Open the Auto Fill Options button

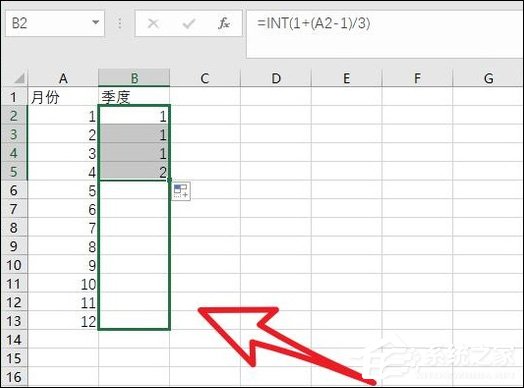click(181, 191)
